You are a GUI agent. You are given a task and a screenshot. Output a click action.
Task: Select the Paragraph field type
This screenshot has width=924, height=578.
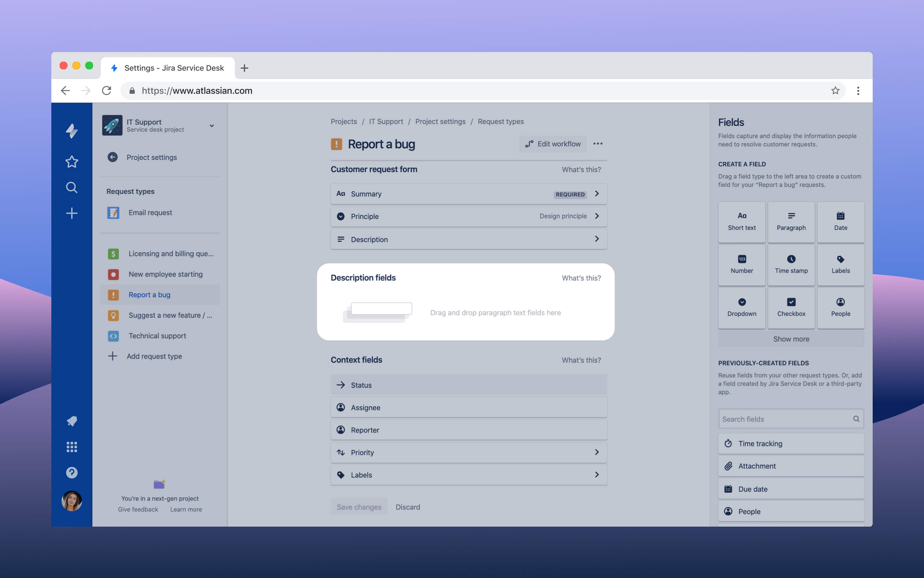click(791, 222)
